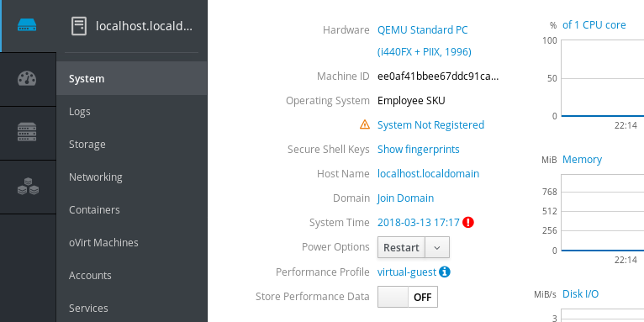
Task: Click the orange warning triangle icon
Action: (365, 124)
